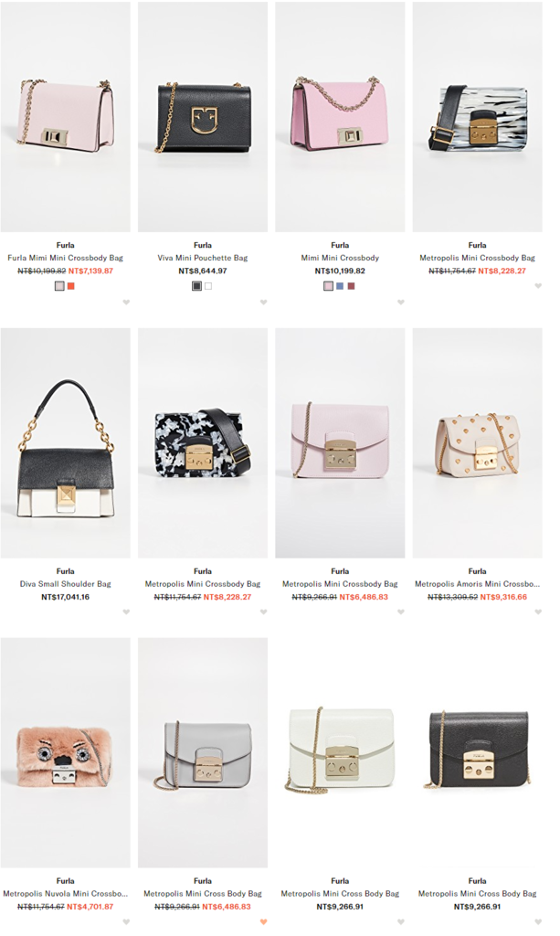Select orange swatch for Furla Mimi Mini bag

[71, 286]
